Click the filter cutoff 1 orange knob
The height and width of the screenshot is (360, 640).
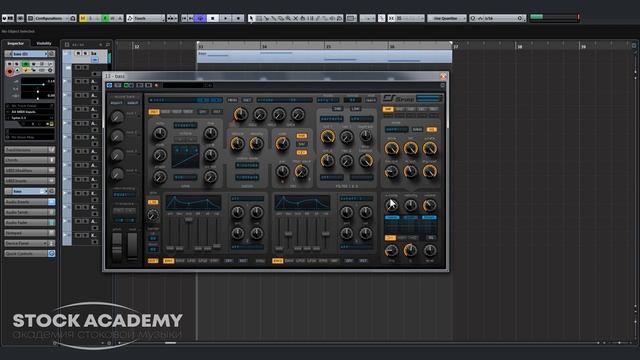327,137
